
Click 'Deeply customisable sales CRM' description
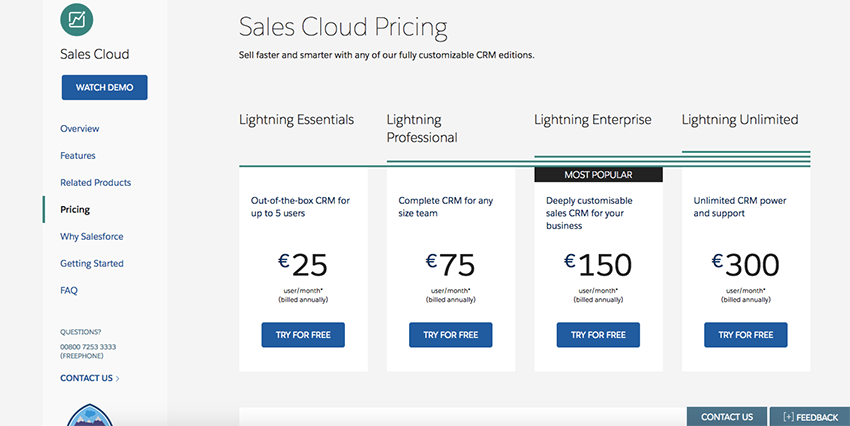[589, 213]
